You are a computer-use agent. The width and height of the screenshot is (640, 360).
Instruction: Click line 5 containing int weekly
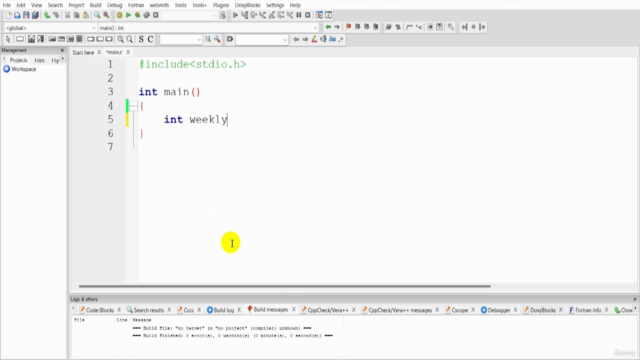pos(196,119)
